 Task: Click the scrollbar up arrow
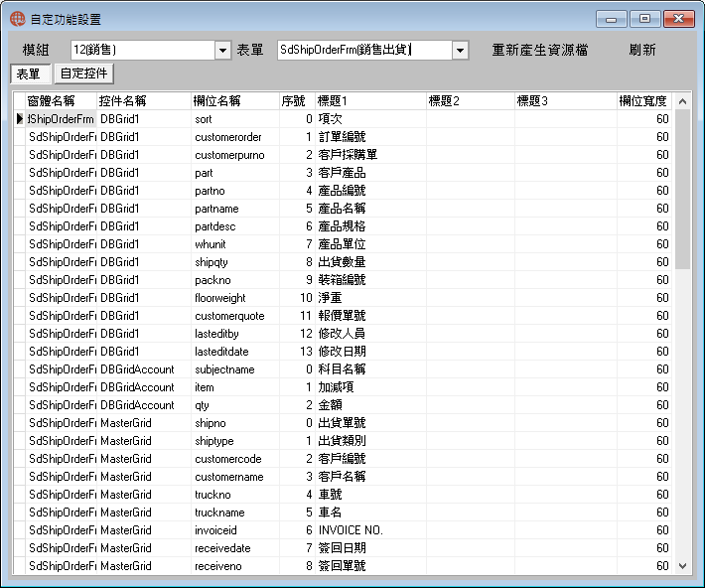[682, 101]
